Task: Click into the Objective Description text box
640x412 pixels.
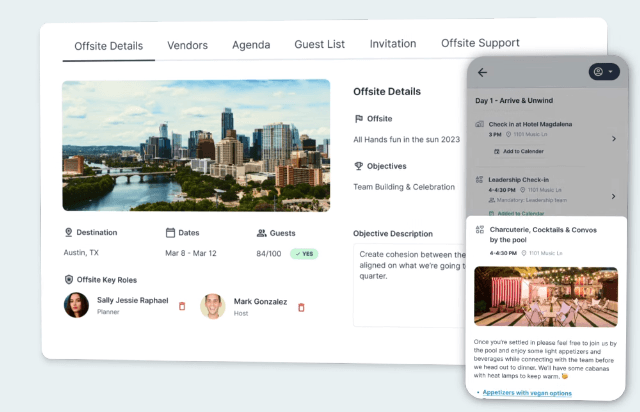Action: click(409, 285)
